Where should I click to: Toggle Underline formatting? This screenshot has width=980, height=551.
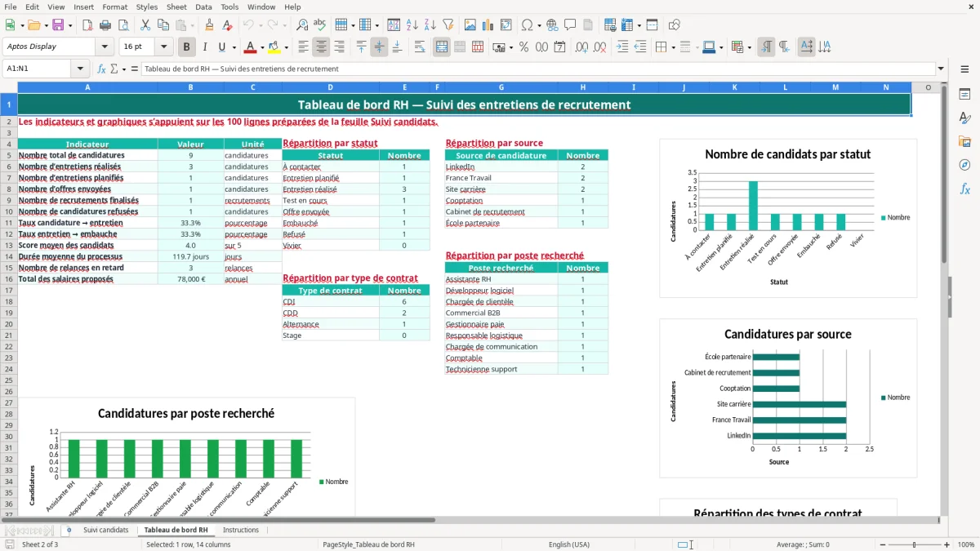tap(221, 47)
